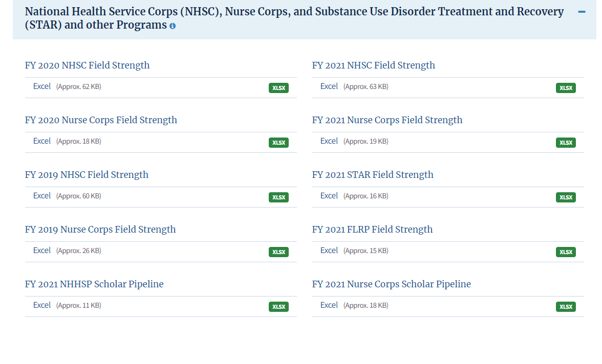
Task: Click XLSX badge for FY 2021 Nurse Corps Scholar Pipeline
Action: [566, 307]
